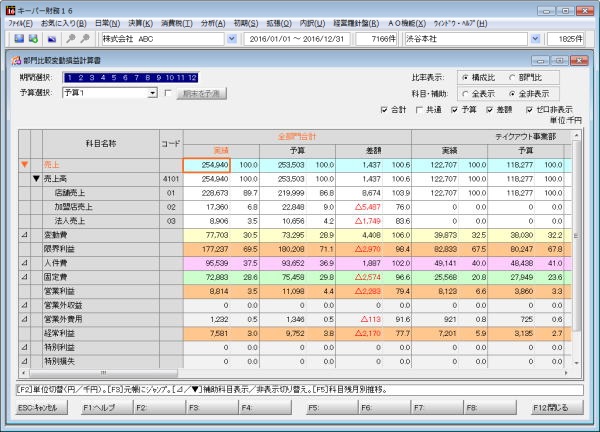
Task: Open the 決算(K) menu
Action: [140, 24]
